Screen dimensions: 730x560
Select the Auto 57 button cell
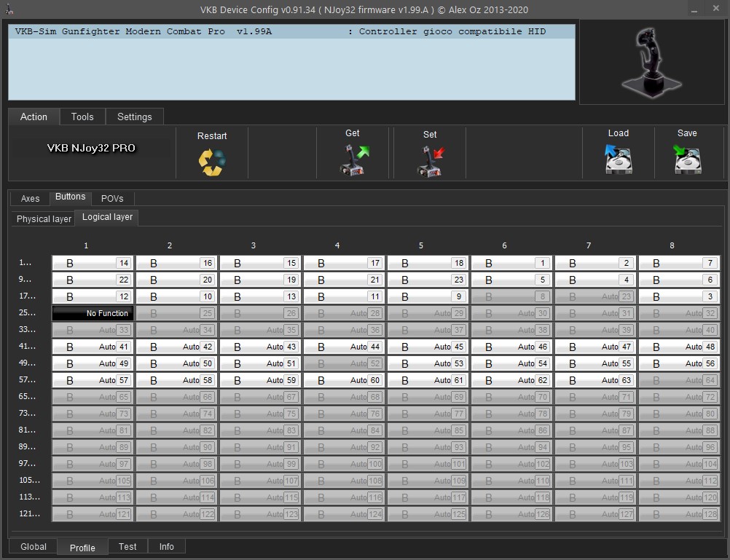(x=93, y=380)
